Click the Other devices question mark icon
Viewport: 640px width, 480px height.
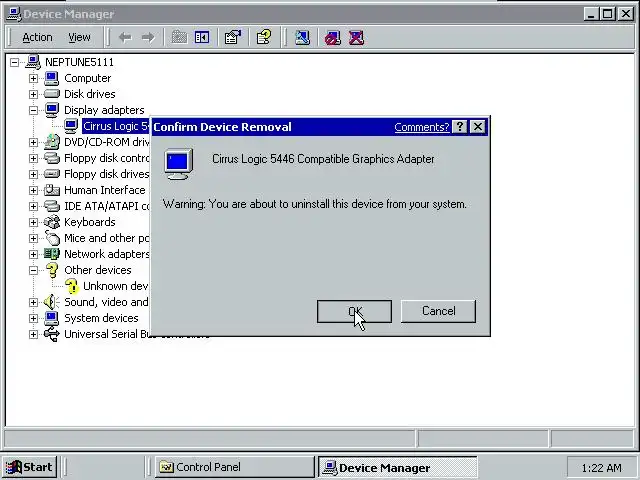52,270
